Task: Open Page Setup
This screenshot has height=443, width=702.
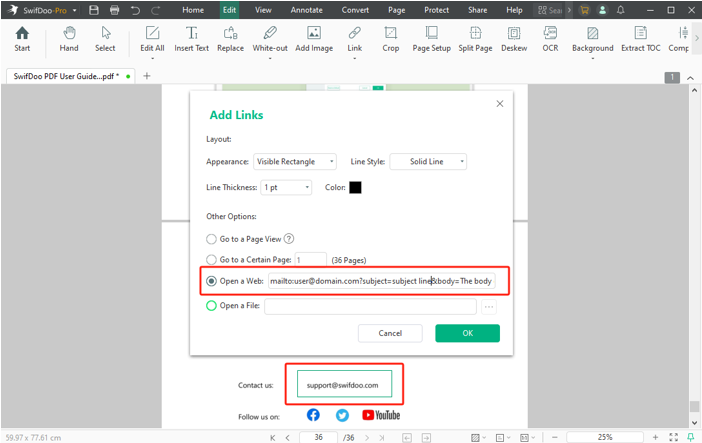Action: pos(432,39)
